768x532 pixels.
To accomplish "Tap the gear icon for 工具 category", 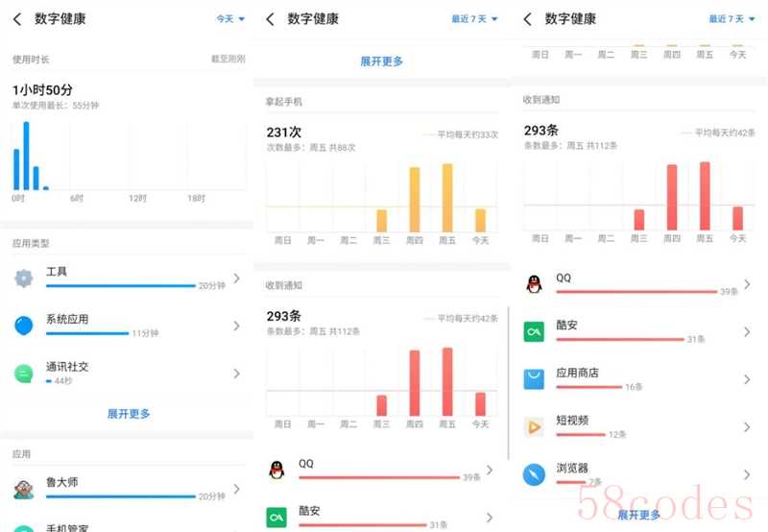I will 23,278.
